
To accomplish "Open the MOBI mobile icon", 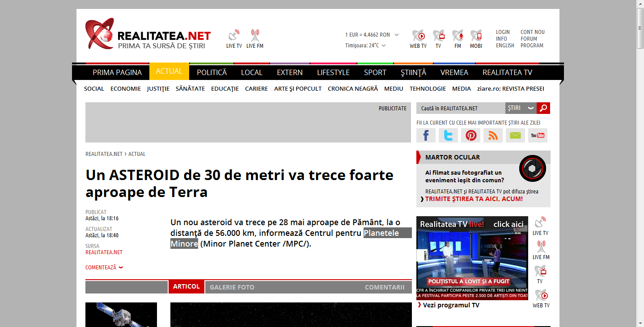I will point(476,36).
